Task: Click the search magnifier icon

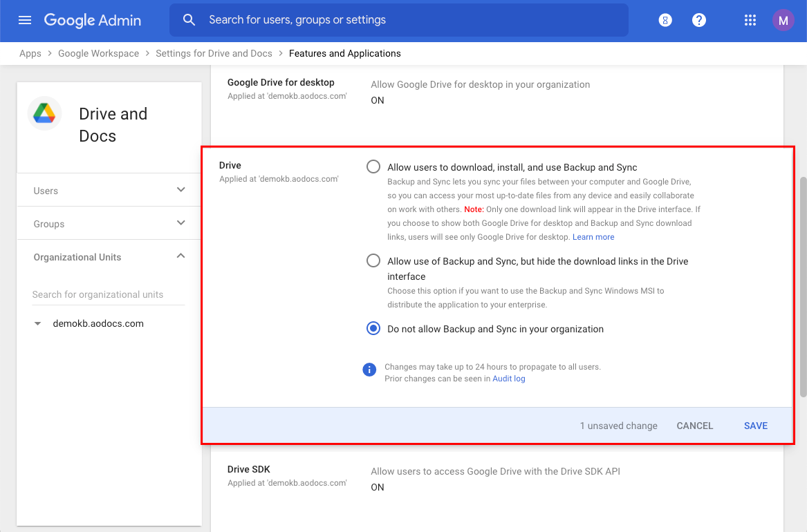Action: tap(189, 20)
